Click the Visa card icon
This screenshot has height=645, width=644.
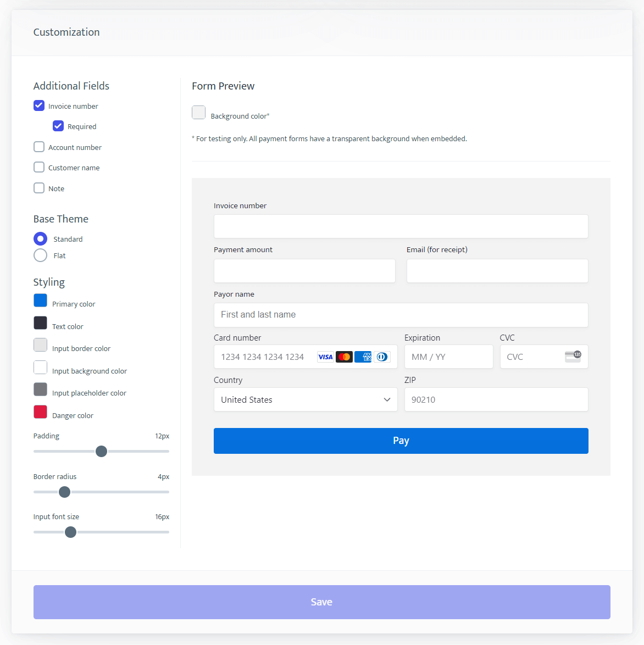click(325, 357)
